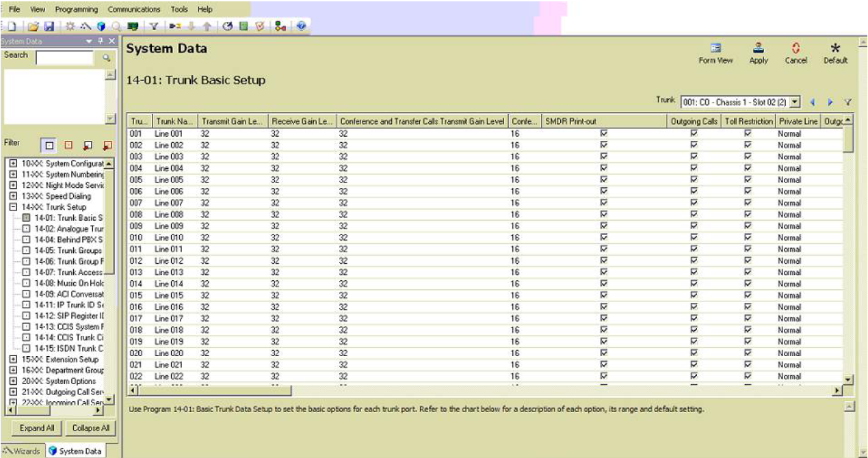Click the Expand All button
Viewport: 868px width, 458px height.
36,429
